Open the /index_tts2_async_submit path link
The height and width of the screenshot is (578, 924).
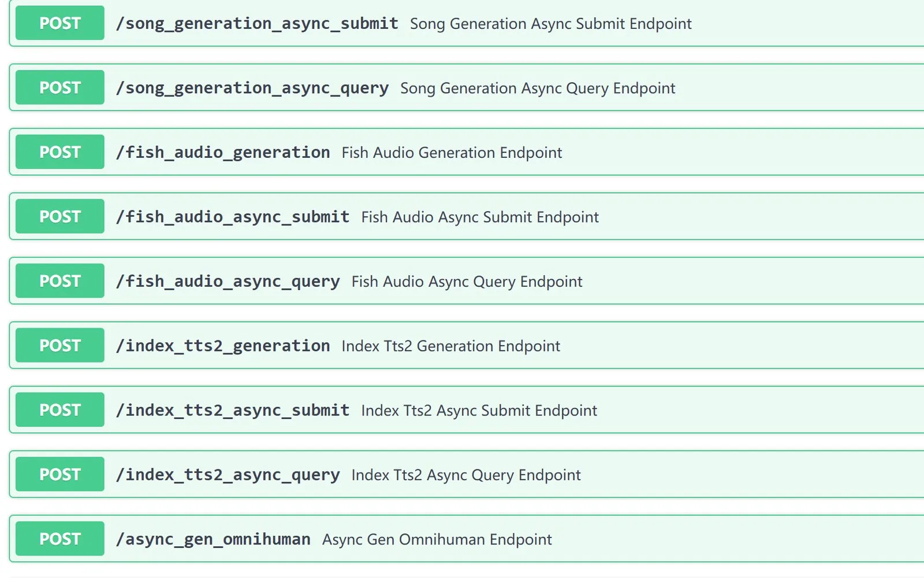(233, 410)
